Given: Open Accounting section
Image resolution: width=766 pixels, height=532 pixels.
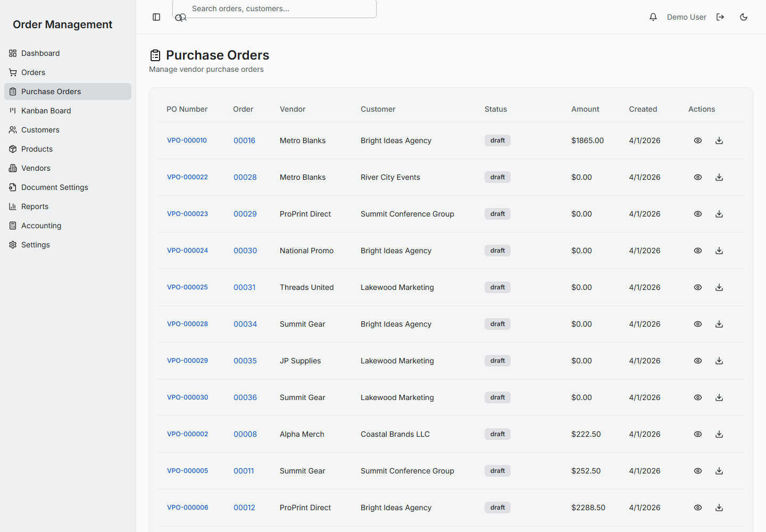Looking at the screenshot, I should pyautogui.click(x=68, y=226).
